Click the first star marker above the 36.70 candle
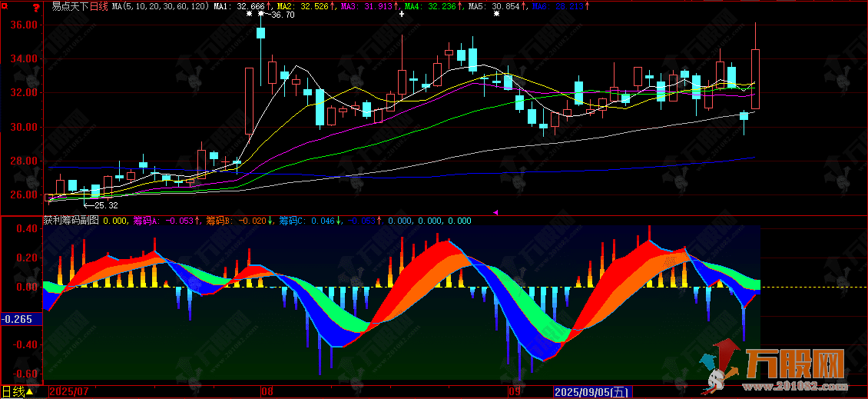This screenshot has height=399, width=868. tap(249, 15)
